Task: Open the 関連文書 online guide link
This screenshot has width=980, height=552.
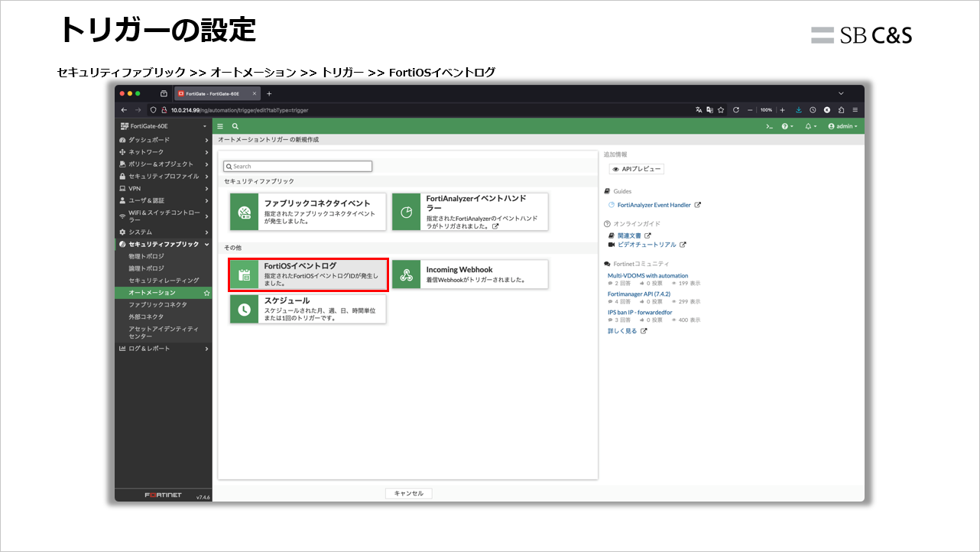Action: pos(629,235)
